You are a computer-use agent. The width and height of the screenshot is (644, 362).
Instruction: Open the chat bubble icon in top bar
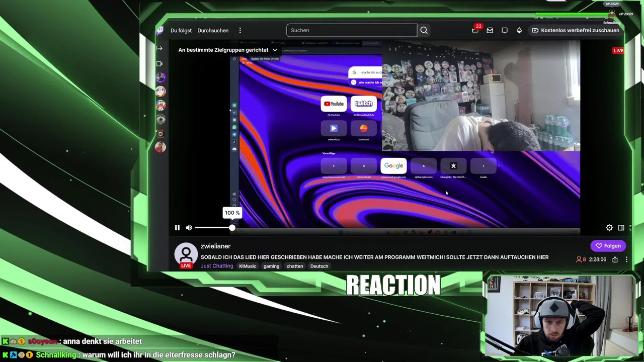click(505, 30)
